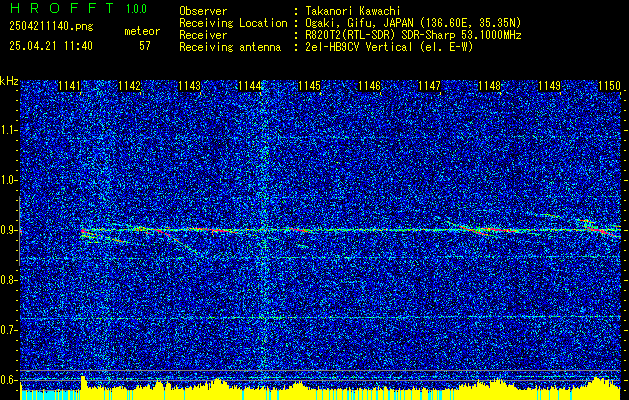
Task: Select the filename 2504211140.png
Action: (x=51, y=26)
